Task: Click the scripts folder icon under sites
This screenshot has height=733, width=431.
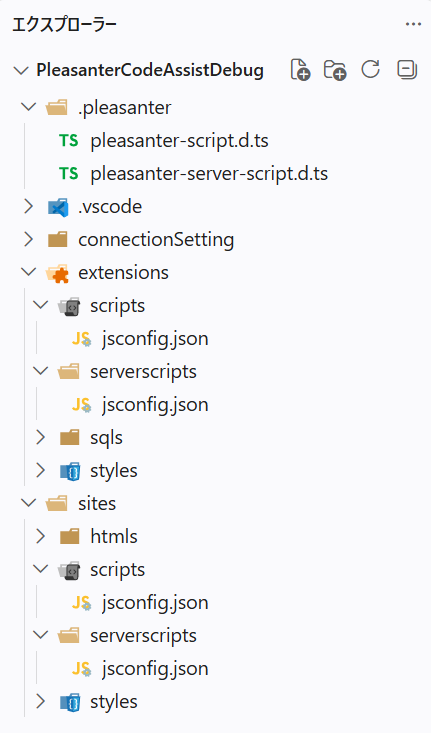Action: click(x=69, y=570)
